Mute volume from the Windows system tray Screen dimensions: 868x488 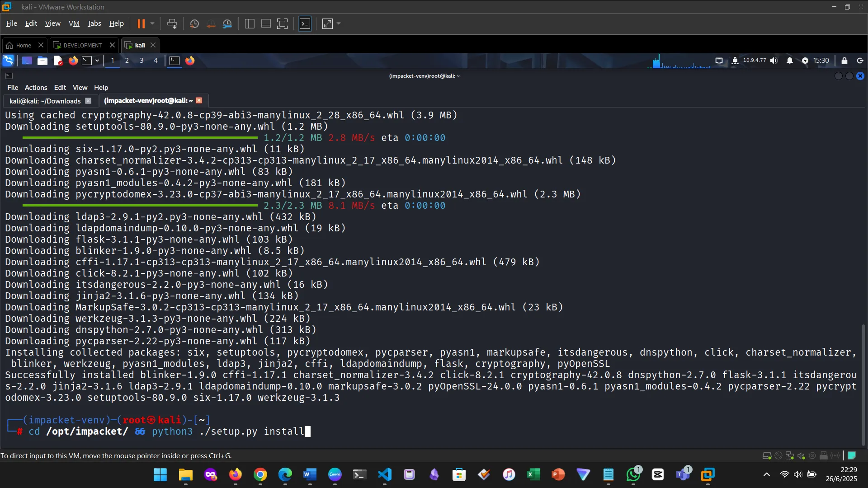pyautogui.click(x=797, y=475)
